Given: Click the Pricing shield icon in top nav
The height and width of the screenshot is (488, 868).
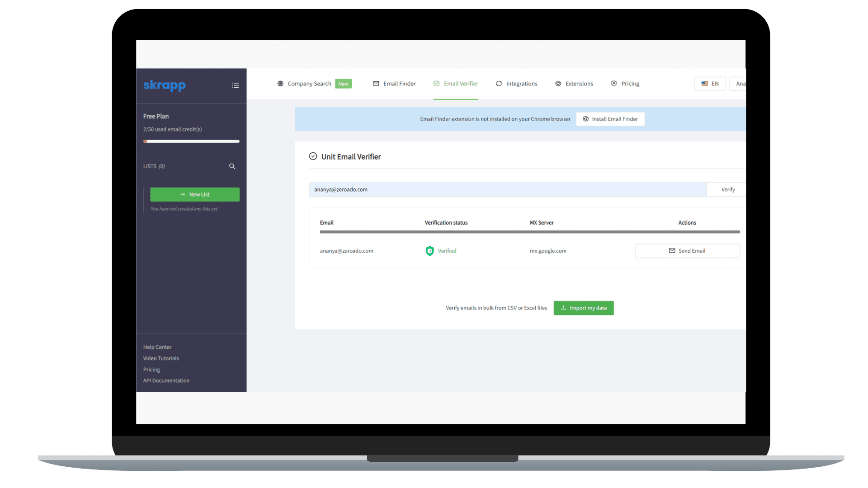Looking at the screenshot, I should tap(613, 84).
